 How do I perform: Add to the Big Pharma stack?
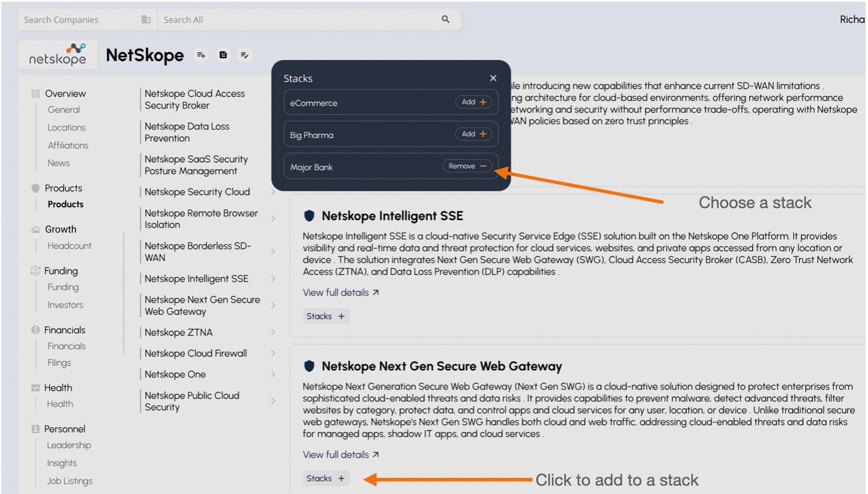coord(474,134)
